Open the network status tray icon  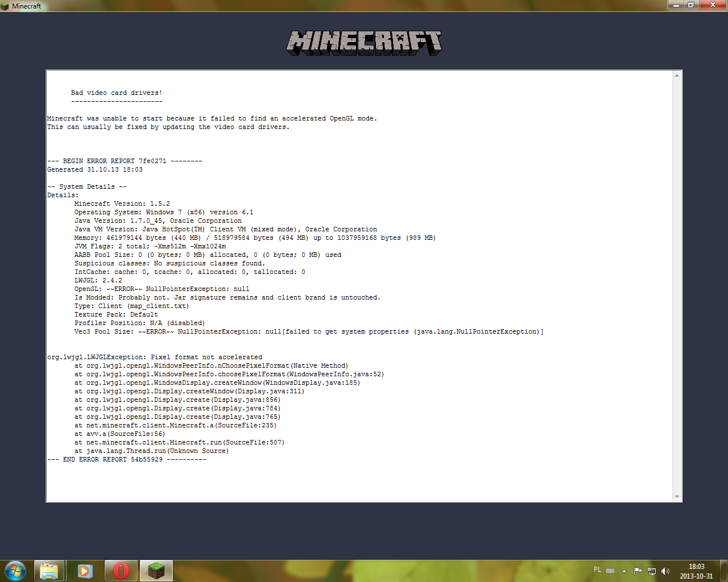pos(652,571)
